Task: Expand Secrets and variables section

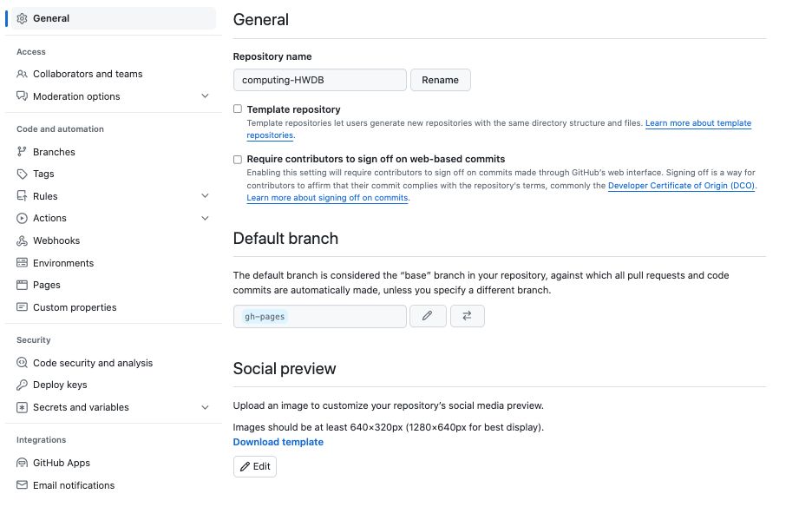Action: point(205,407)
